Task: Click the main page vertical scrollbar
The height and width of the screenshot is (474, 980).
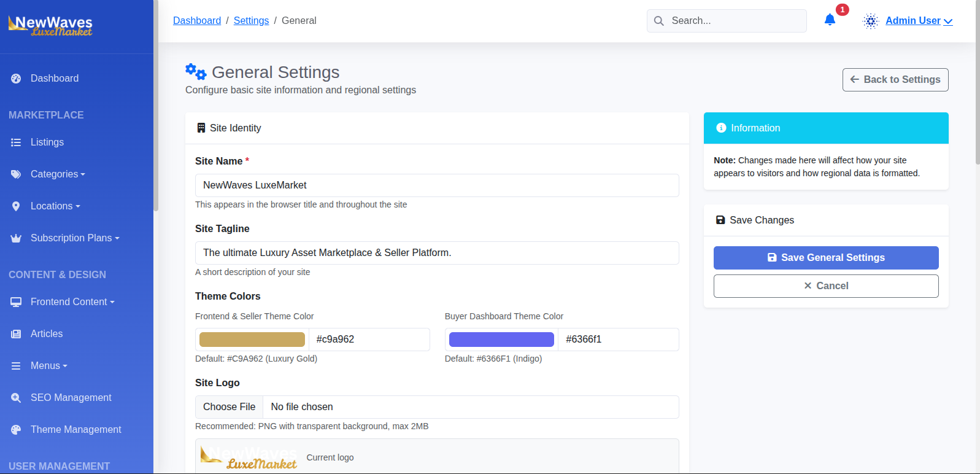Action: (978, 83)
